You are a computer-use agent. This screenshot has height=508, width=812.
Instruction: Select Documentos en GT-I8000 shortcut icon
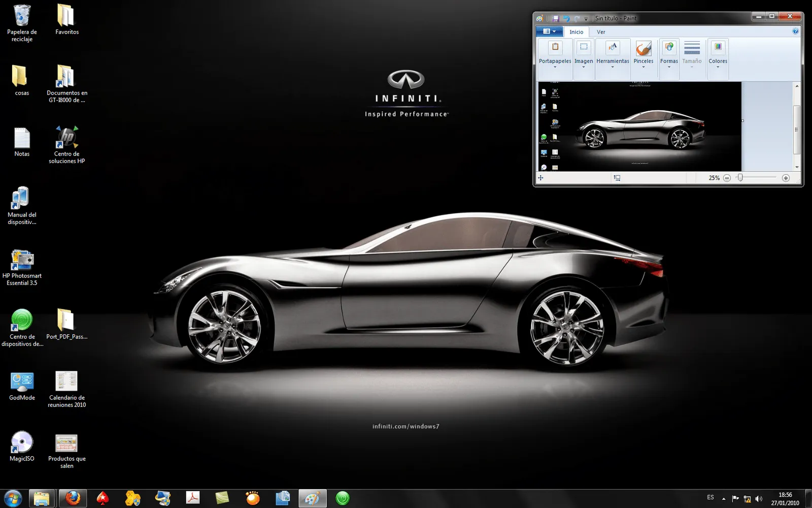point(67,84)
